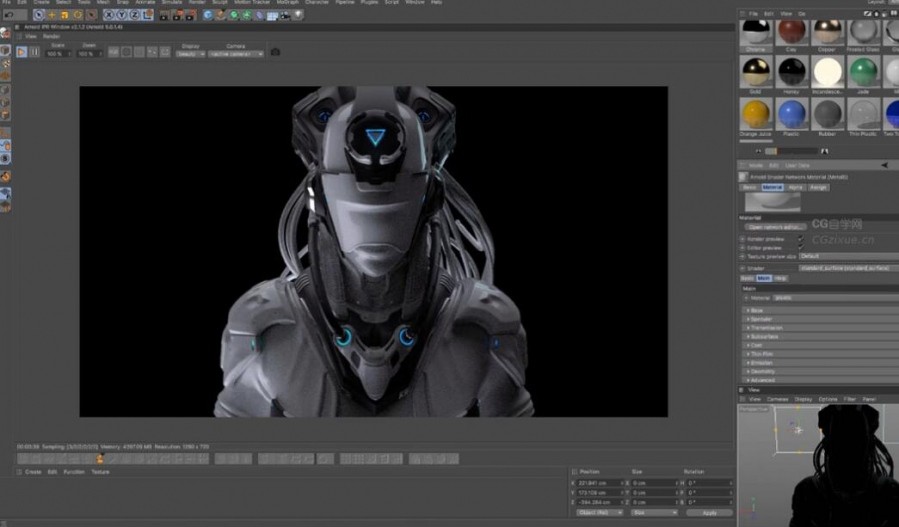Select the Jade material thumbnail
Screen dimensions: 899x527
point(863,72)
